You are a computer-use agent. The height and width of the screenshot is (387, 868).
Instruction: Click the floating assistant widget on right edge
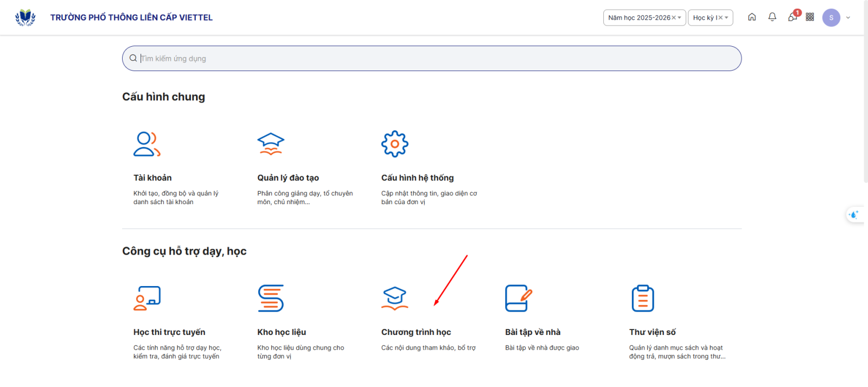[x=854, y=215]
